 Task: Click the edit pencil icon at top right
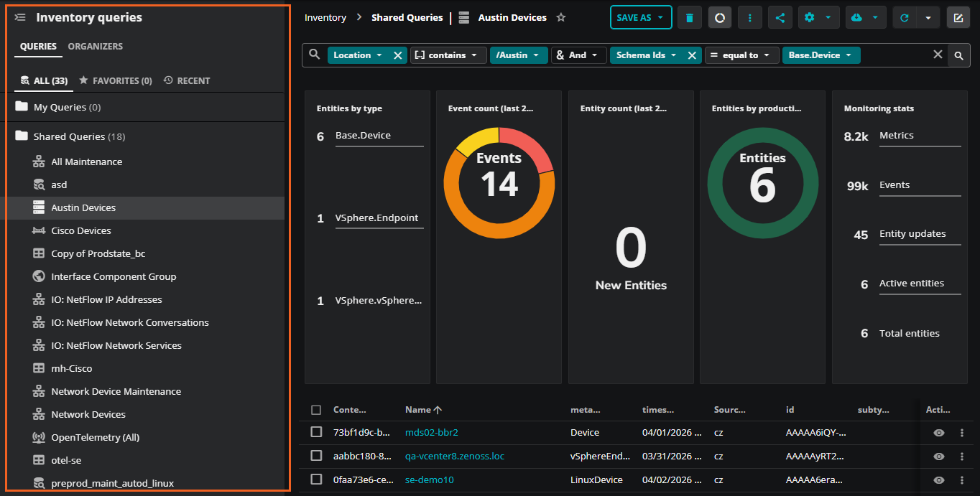[x=958, y=18]
